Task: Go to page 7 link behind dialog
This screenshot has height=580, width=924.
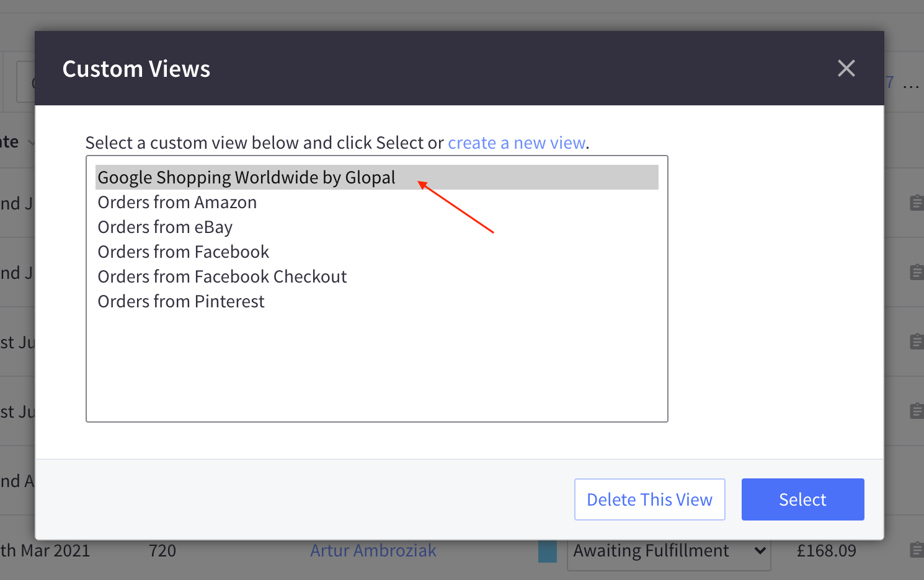Action: click(x=890, y=82)
